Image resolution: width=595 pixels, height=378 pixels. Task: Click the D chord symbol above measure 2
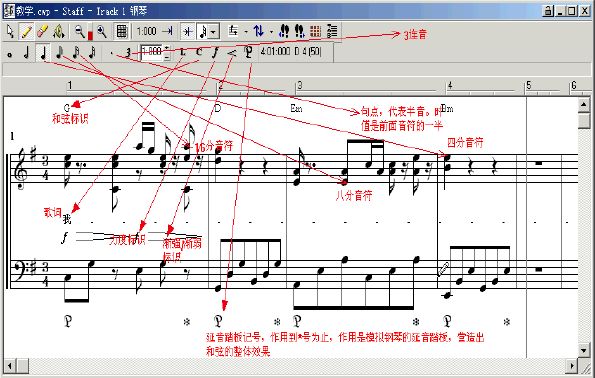click(218, 109)
